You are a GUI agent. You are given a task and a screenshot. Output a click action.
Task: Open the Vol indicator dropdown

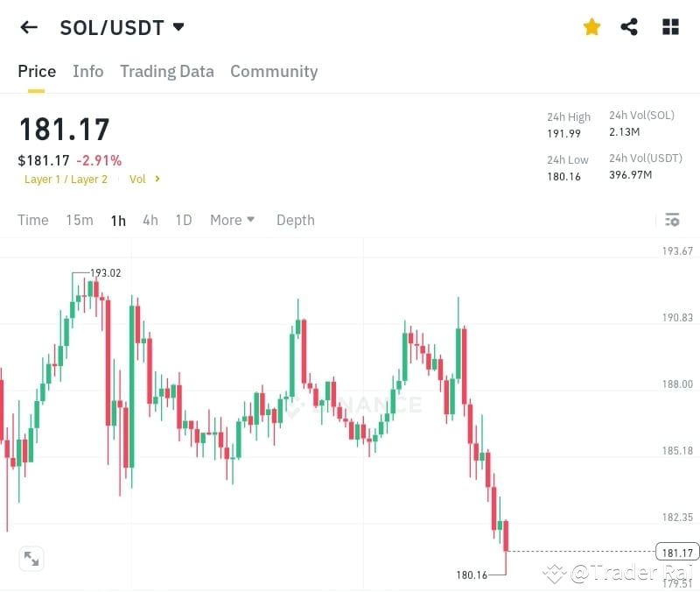tap(143, 179)
